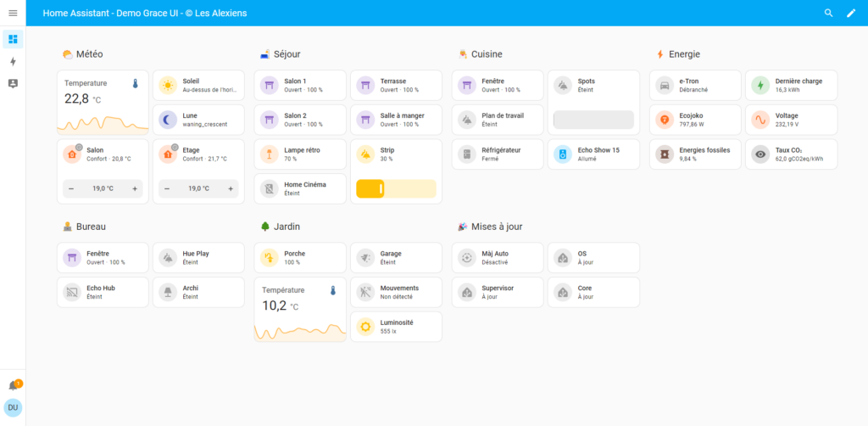Viewport: 868px width, 426px height.
Task: Click the search magnifier icon
Action: click(829, 13)
